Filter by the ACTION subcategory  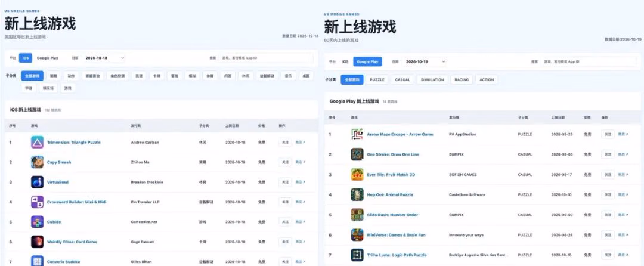pyautogui.click(x=487, y=80)
